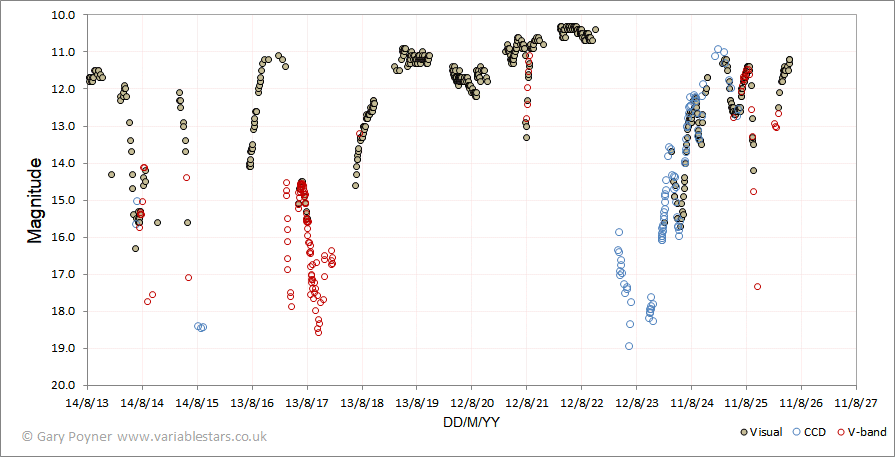
Task: Click the Visual legend marker icon
Action: (x=744, y=432)
